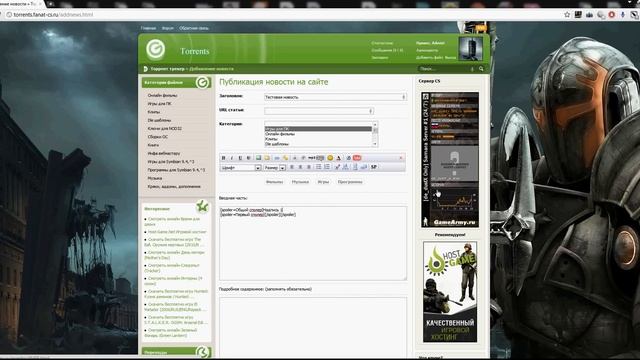640x360 pixels.
Task: Insert a numbered list
Action: tap(327, 167)
